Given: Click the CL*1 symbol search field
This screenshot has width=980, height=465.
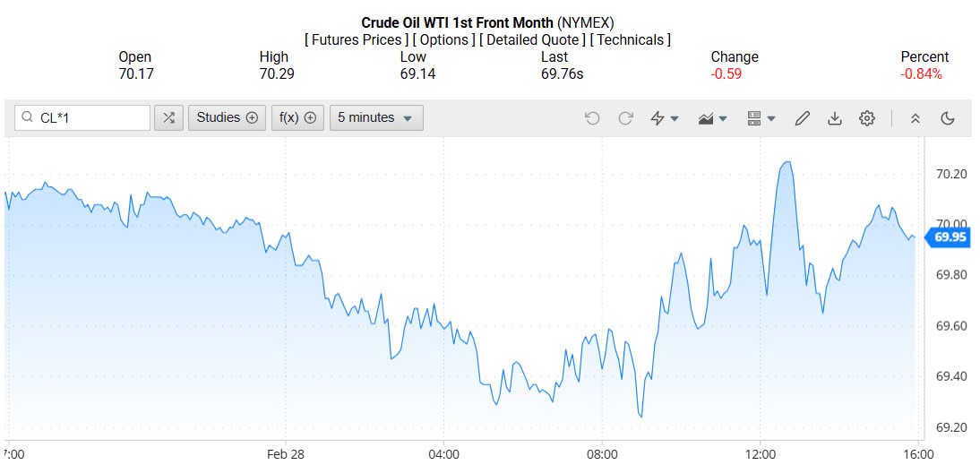Looking at the screenshot, I should tap(90, 117).
